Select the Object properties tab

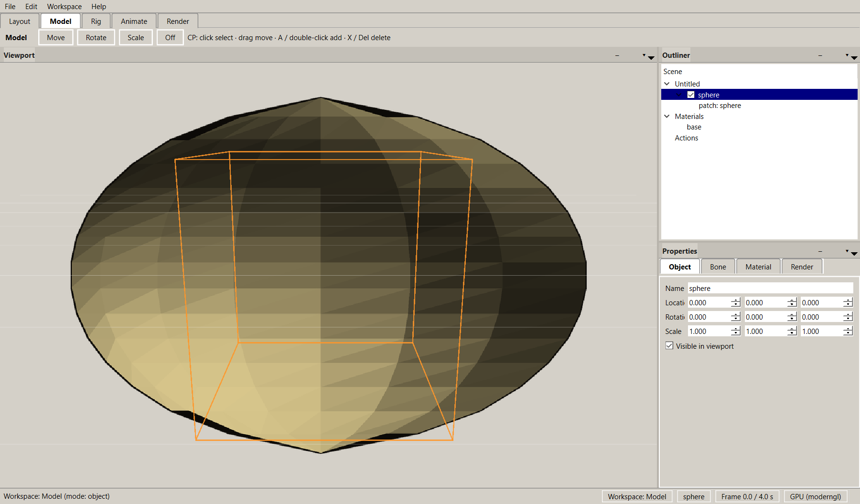click(x=680, y=267)
